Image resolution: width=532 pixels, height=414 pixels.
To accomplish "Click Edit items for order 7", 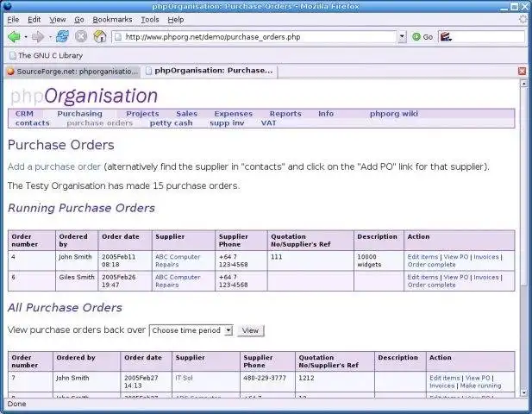I will 444,378.
